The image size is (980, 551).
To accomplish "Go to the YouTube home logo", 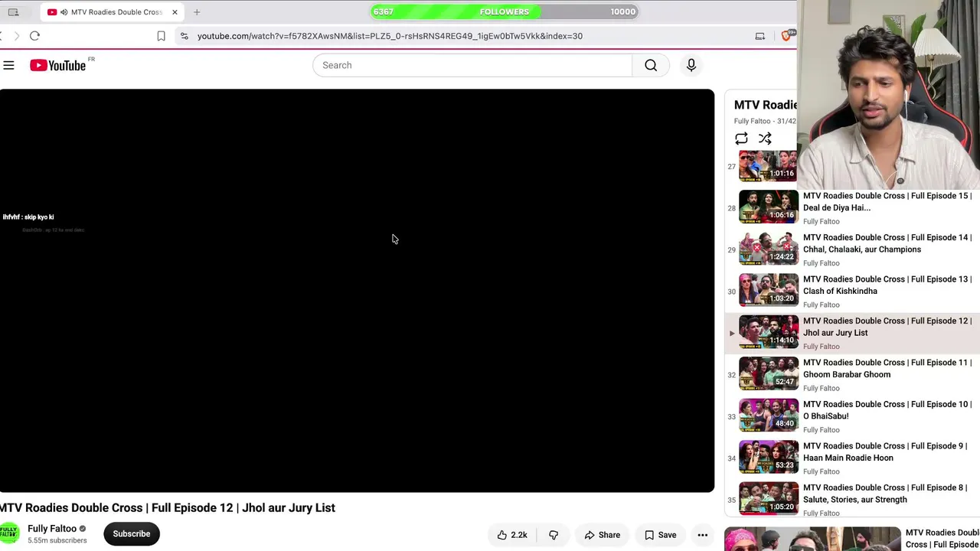I will point(58,66).
